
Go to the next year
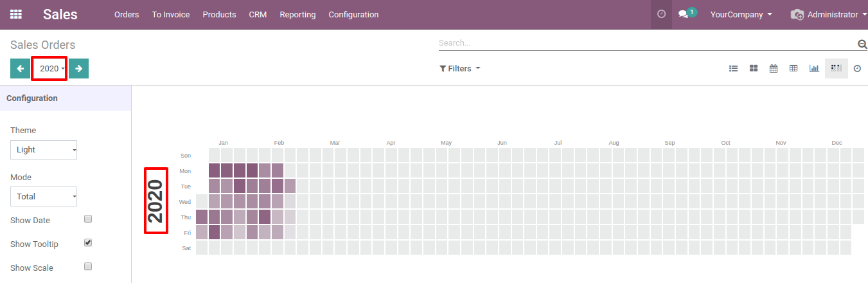79,68
